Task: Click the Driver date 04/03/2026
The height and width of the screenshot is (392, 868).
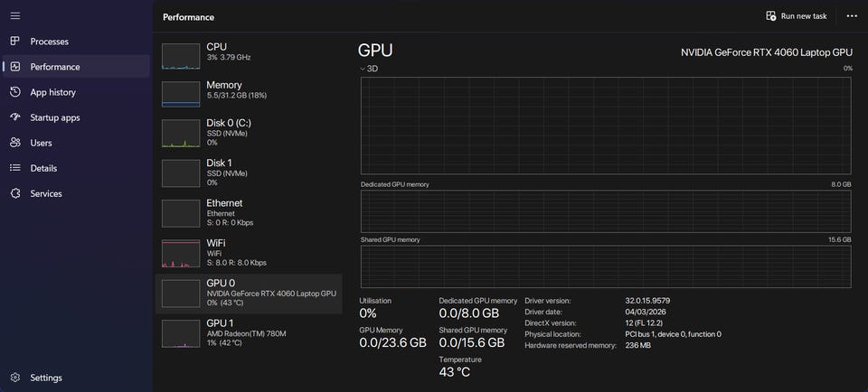Action: coord(646,312)
